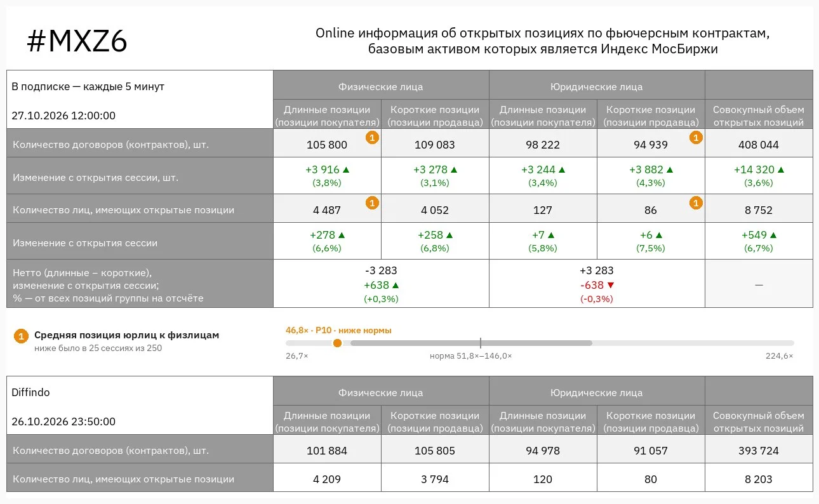Click the green up arrow next to +638

pos(396,286)
